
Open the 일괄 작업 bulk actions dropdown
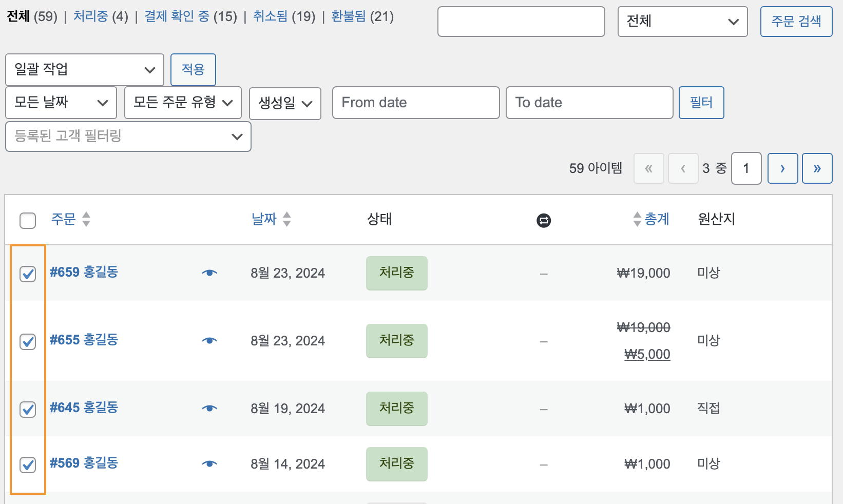[85, 69]
